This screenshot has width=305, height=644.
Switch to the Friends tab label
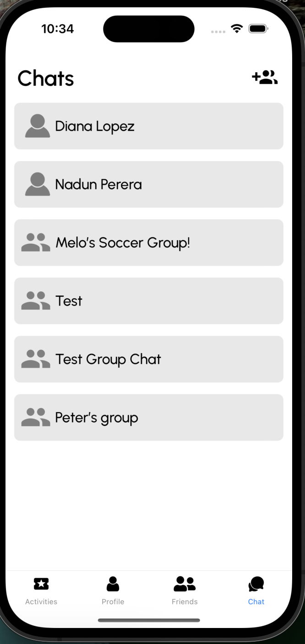(185, 602)
